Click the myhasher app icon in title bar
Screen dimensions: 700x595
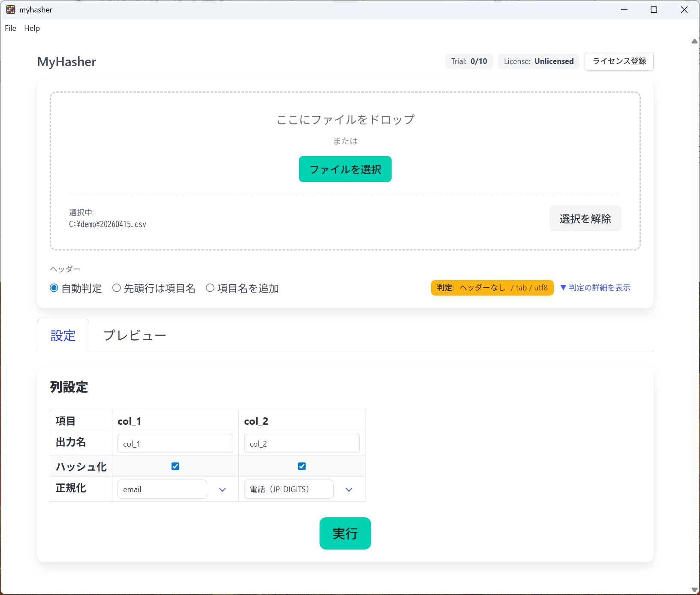11,9
